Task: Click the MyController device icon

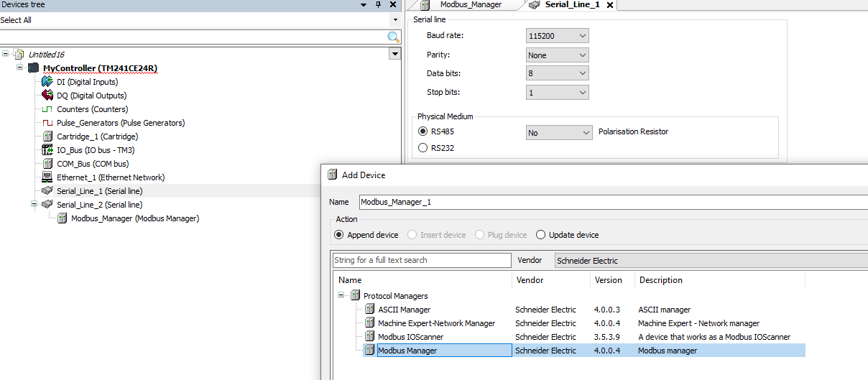Action: (x=34, y=68)
